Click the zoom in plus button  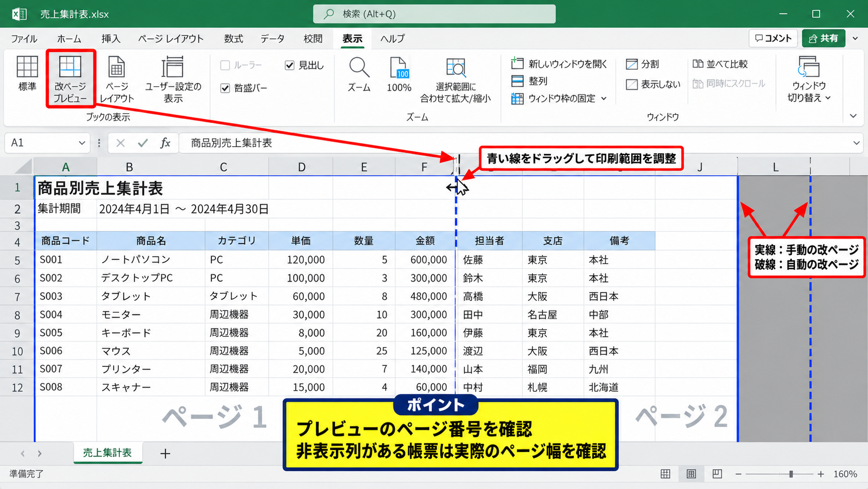pos(821,474)
